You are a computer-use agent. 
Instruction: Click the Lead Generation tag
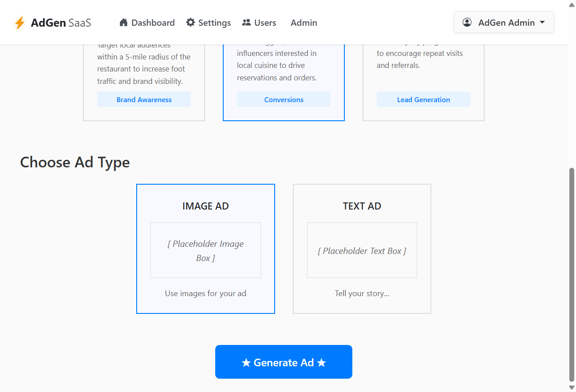click(423, 99)
